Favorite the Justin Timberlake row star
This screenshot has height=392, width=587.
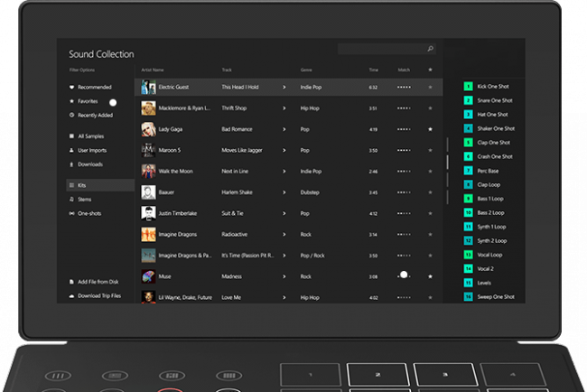[430, 213]
